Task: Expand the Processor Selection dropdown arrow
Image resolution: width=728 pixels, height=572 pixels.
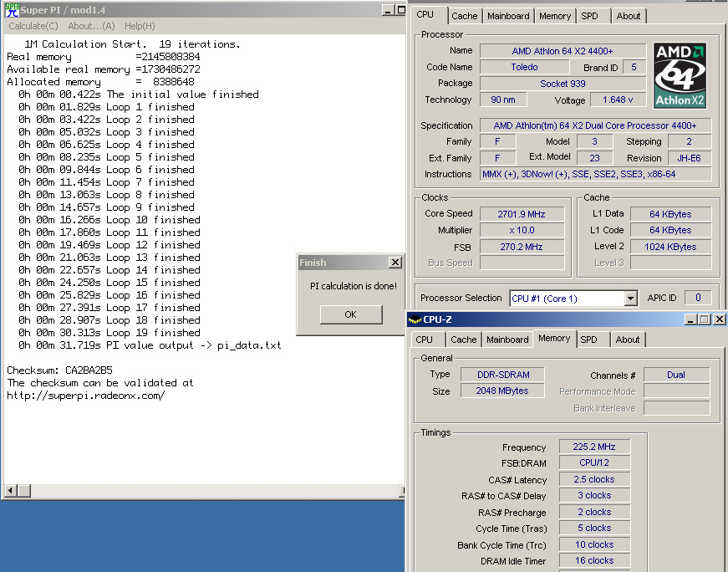Action: [630, 299]
